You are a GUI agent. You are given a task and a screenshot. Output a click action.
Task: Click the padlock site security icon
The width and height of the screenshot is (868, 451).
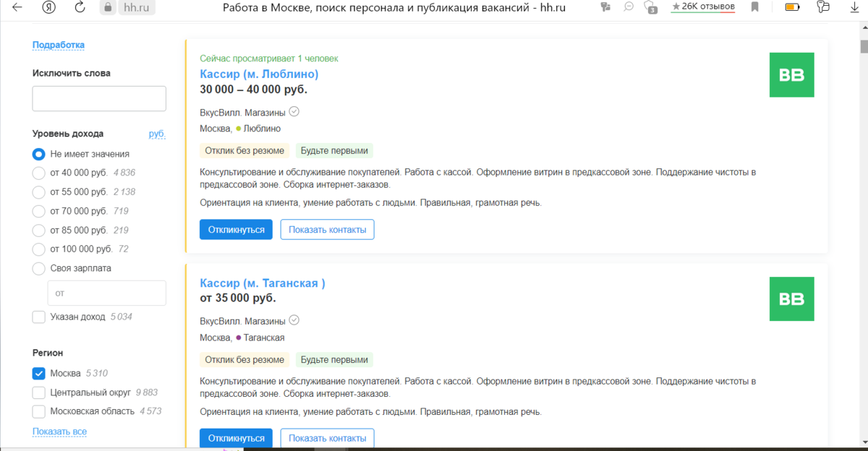point(109,8)
